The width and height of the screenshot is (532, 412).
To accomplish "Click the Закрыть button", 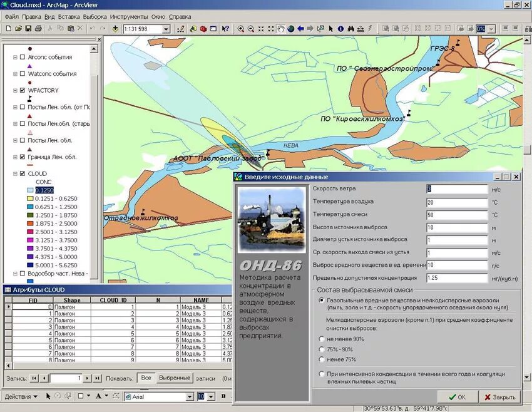I will click(500, 397).
